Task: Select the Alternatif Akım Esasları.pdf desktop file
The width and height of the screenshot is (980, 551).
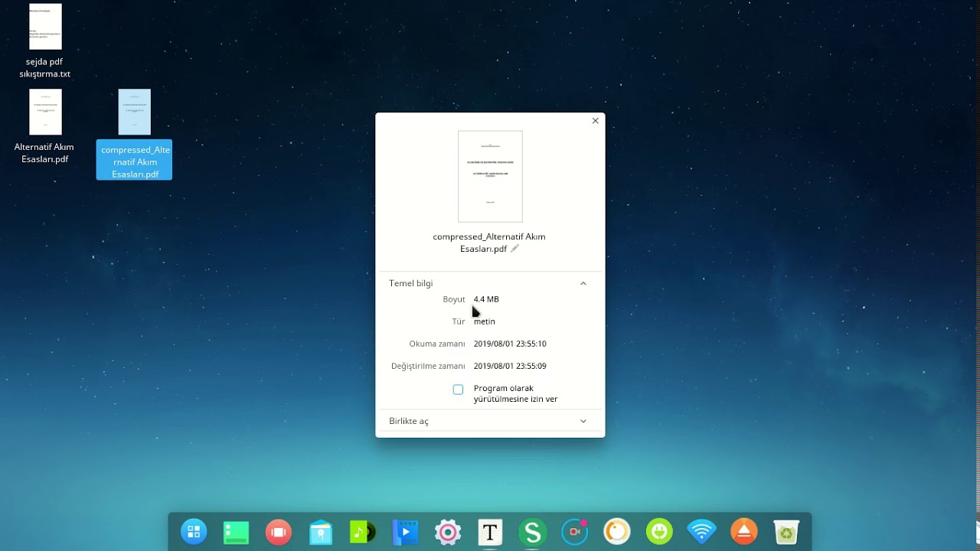Action: 45,127
